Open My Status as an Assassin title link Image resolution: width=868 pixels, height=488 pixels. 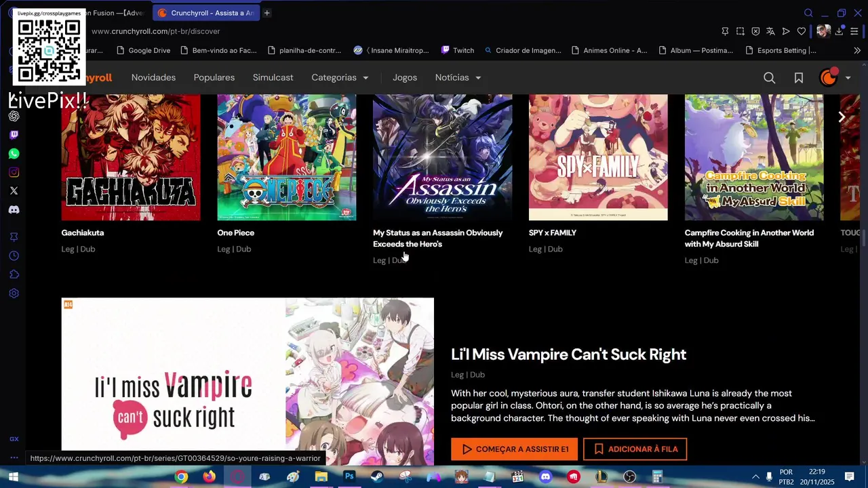tap(438, 239)
